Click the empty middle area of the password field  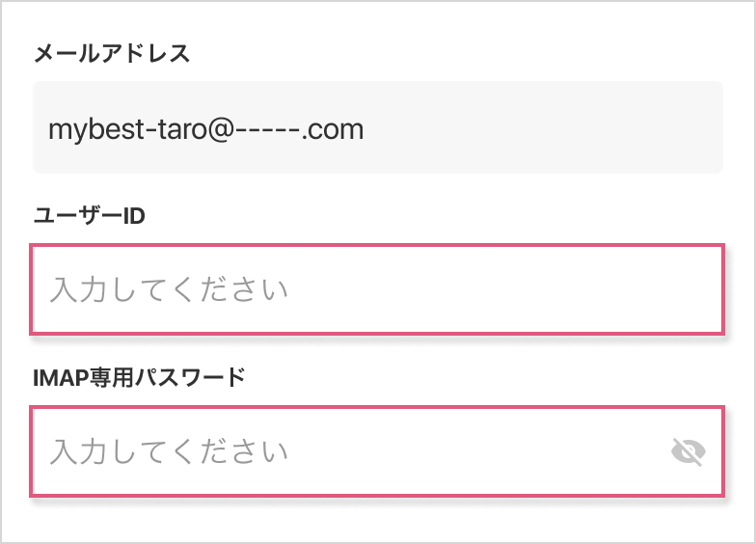coord(477,451)
